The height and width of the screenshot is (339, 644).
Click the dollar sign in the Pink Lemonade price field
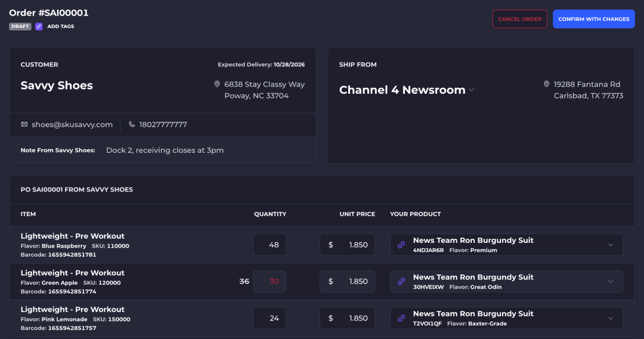(330, 318)
